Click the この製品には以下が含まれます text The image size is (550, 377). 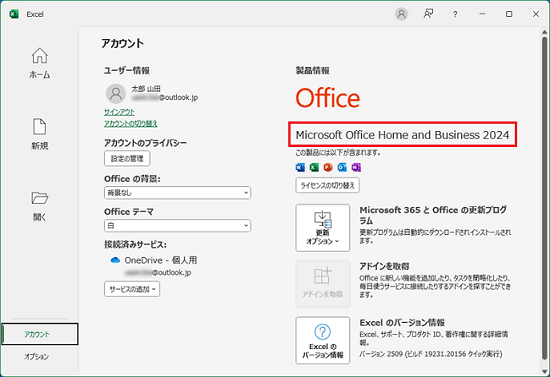pyautogui.click(x=338, y=153)
